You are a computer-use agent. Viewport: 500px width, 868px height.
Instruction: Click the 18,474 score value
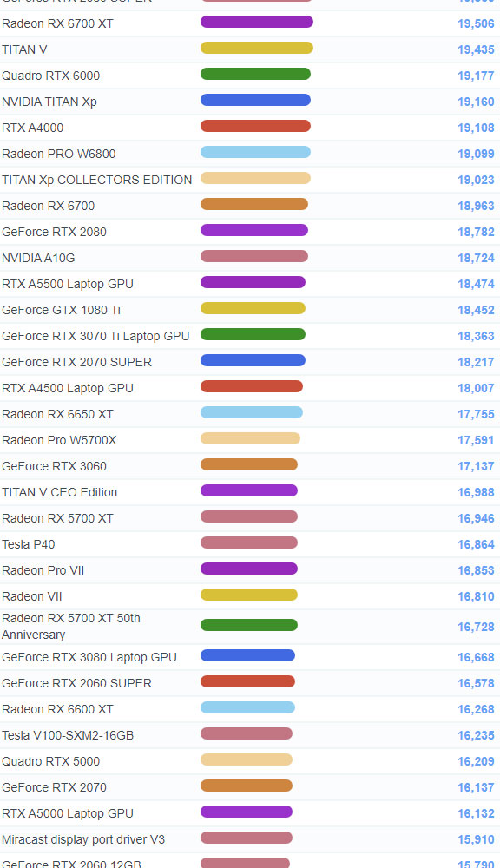(476, 284)
